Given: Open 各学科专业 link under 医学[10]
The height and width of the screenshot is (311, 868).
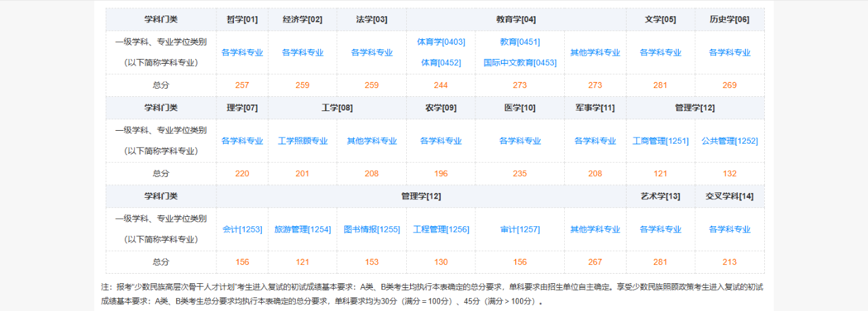Looking at the screenshot, I should click(519, 142).
